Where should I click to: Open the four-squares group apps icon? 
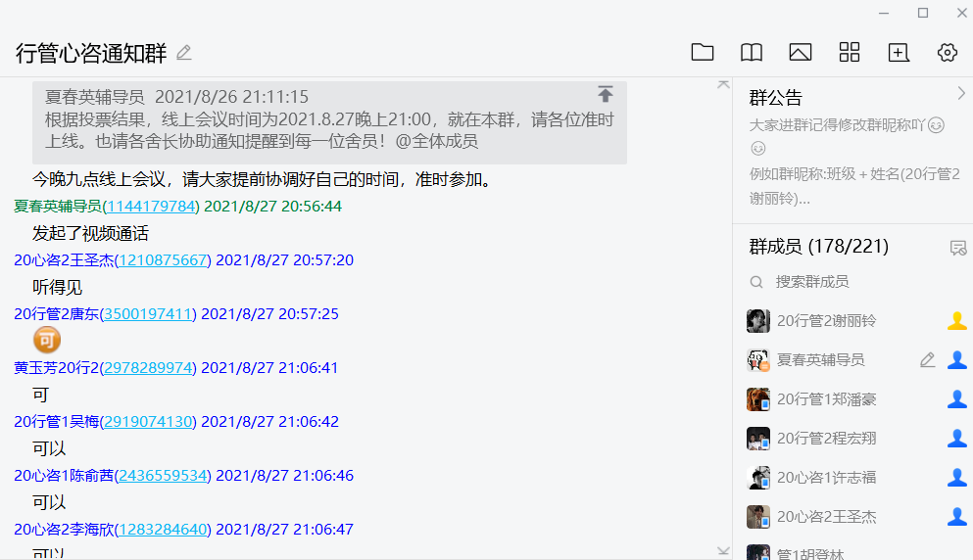click(849, 53)
